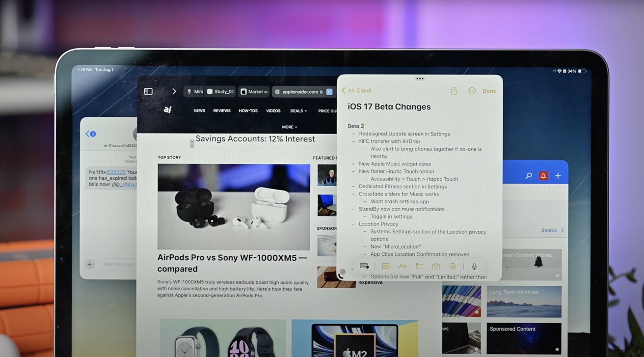This screenshot has width=644, height=357.
Task: Open the PRICE GUIDES nav item
Action: (327, 111)
